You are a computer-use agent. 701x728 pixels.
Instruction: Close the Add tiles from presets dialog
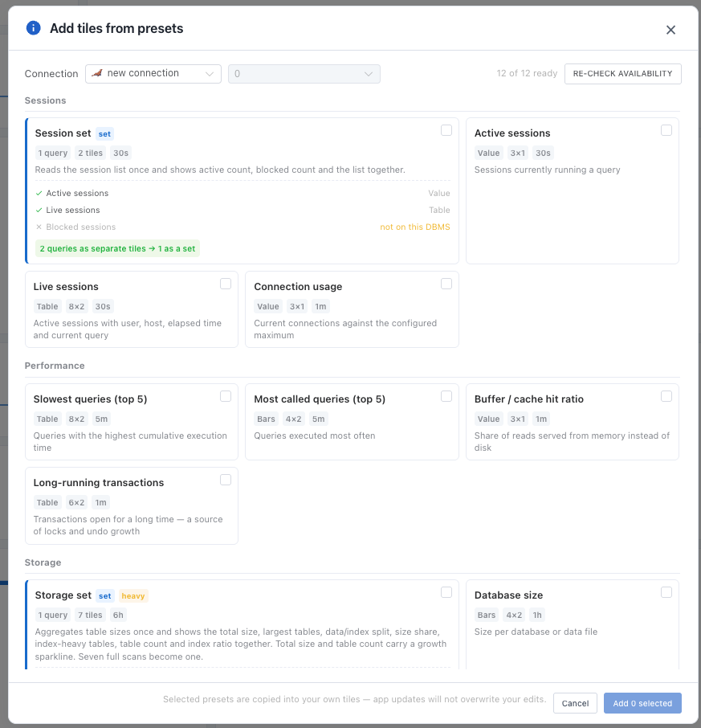(670, 30)
